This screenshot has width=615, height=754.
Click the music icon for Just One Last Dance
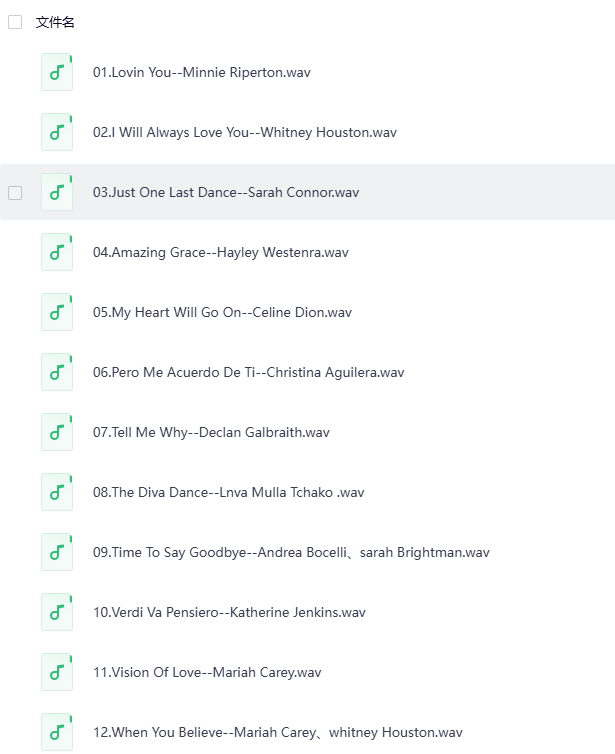click(57, 192)
